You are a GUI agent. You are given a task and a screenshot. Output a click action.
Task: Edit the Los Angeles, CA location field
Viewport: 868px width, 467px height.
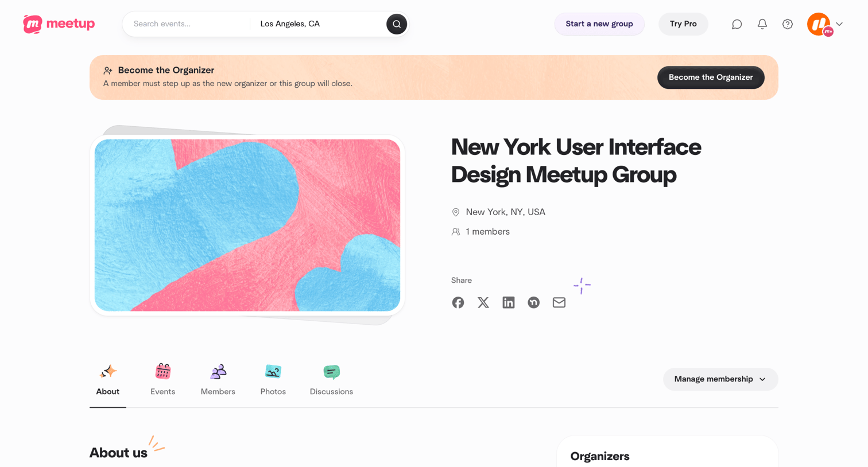click(319, 24)
